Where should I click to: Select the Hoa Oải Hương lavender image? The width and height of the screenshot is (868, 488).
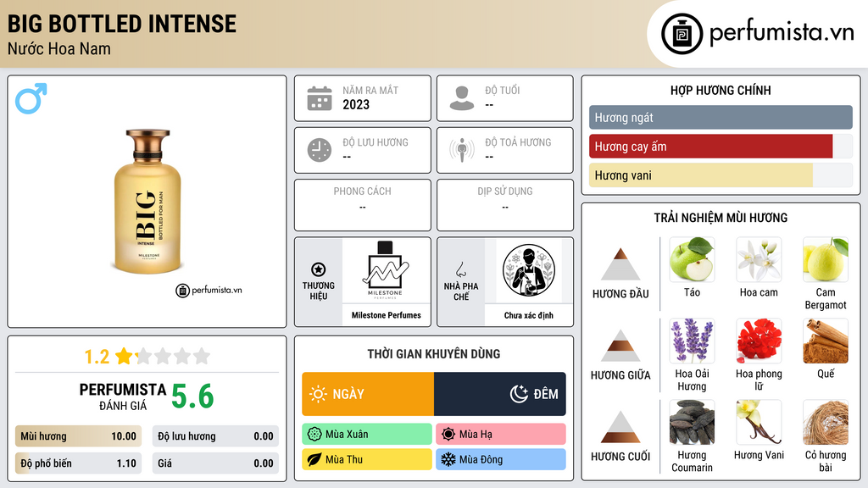coord(692,341)
